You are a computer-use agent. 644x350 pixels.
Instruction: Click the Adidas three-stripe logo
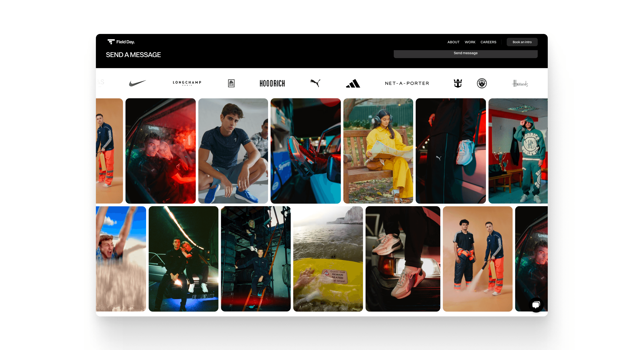click(x=353, y=83)
